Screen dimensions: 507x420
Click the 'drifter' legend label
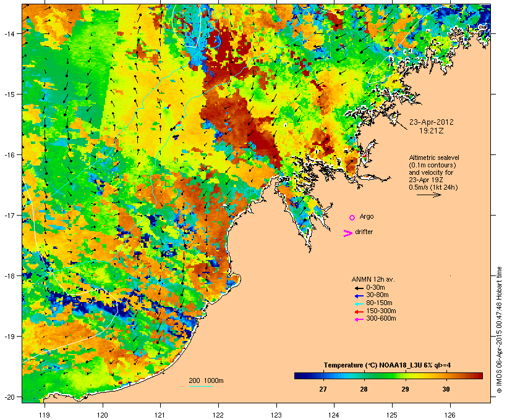click(x=364, y=232)
